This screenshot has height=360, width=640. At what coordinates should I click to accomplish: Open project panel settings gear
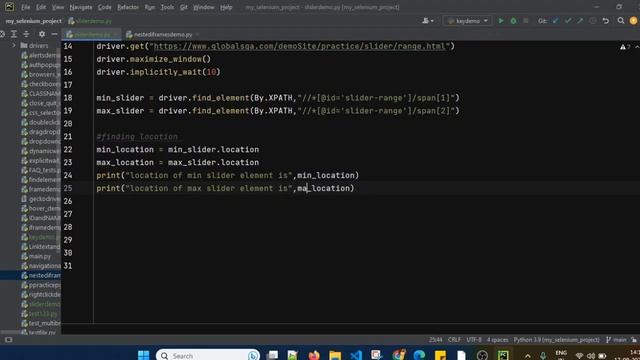42,34
